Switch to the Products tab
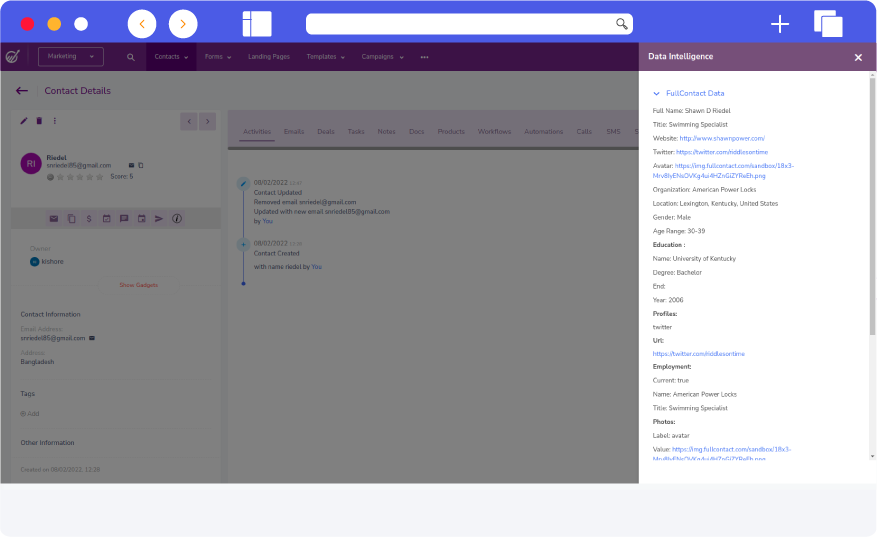This screenshot has height=537, width=877. click(x=451, y=131)
